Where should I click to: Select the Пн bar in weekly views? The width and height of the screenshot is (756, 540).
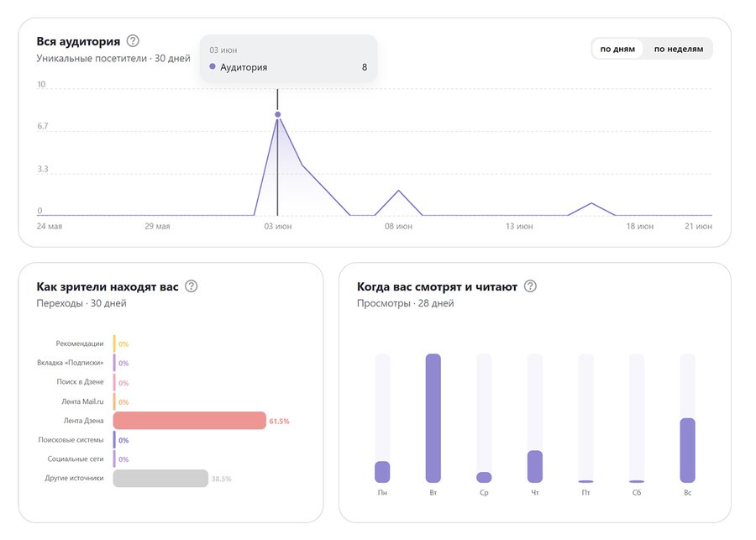[x=382, y=471]
